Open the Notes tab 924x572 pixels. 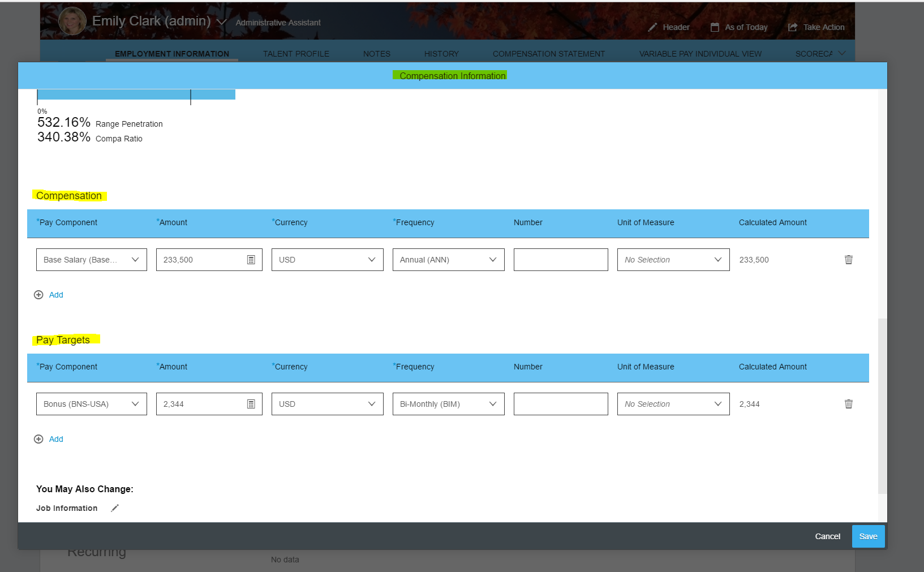pyautogui.click(x=377, y=54)
